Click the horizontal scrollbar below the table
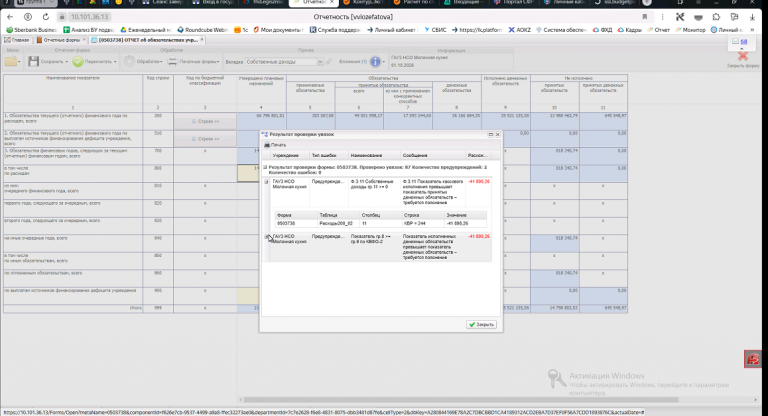The image size is (768, 416). [x=460, y=400]
